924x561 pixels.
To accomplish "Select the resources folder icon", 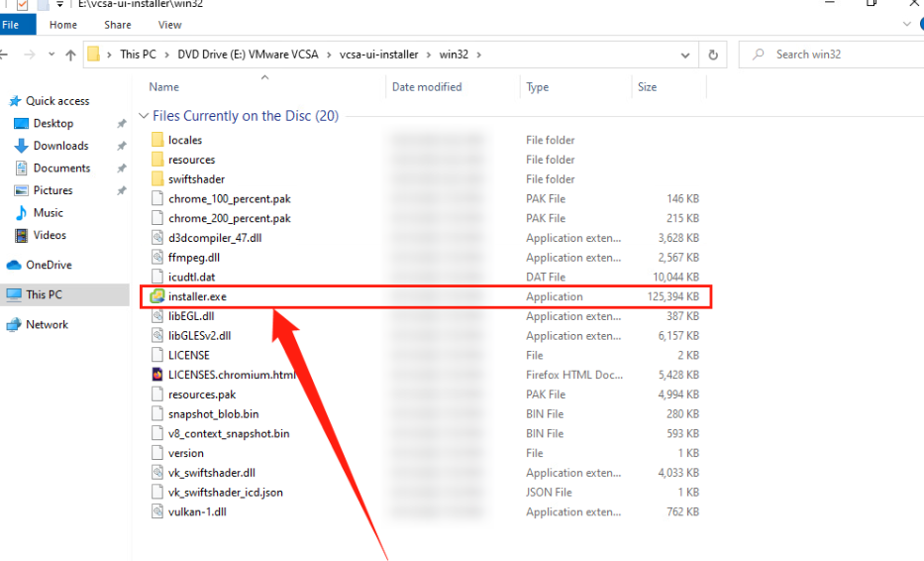I will pos(157,160).
